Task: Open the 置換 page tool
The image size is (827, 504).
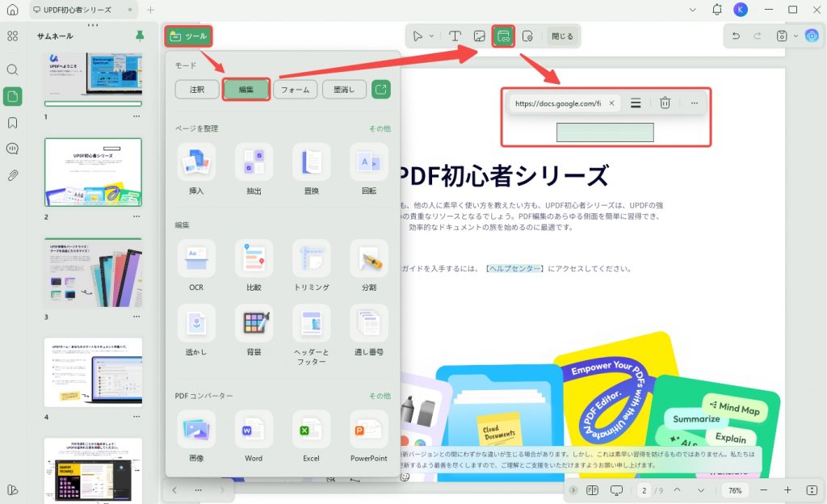Action: (x=311, y=169)
